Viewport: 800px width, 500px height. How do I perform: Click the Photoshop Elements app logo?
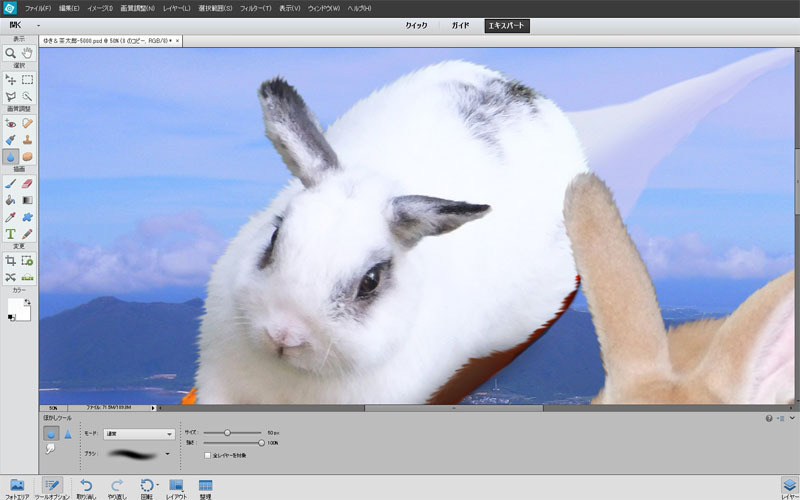coord(10,8)
